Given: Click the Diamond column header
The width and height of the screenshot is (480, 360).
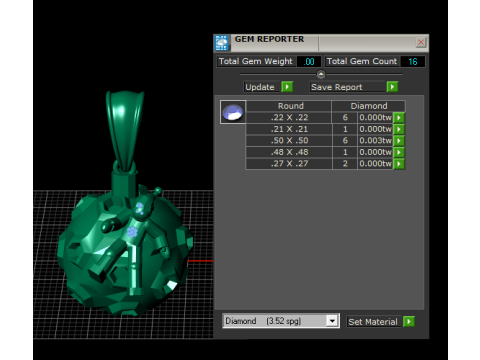Looking at the screenshot, I should coord(369,106).
